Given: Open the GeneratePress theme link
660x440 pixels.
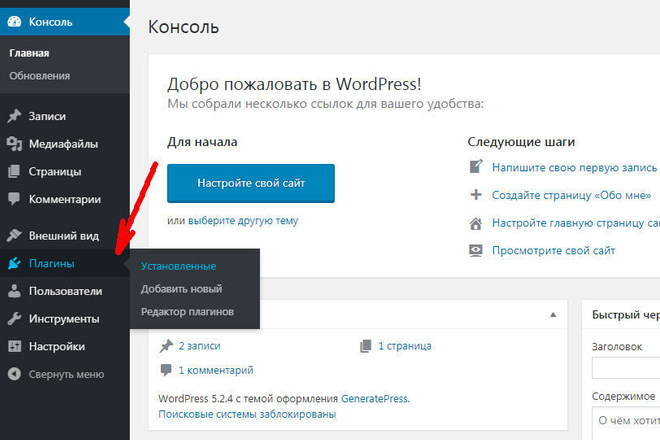Looking at the screenshot, I should click(375, 398).
